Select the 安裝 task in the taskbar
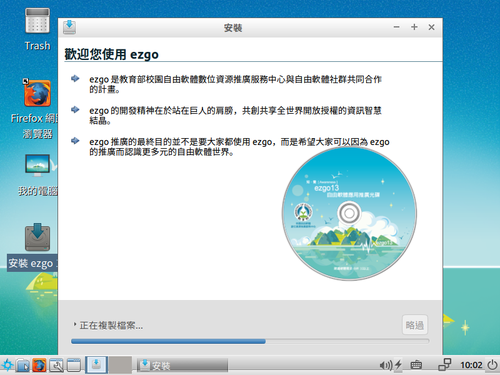Viewport: 500px width, 375px height. tap(182, 365)
